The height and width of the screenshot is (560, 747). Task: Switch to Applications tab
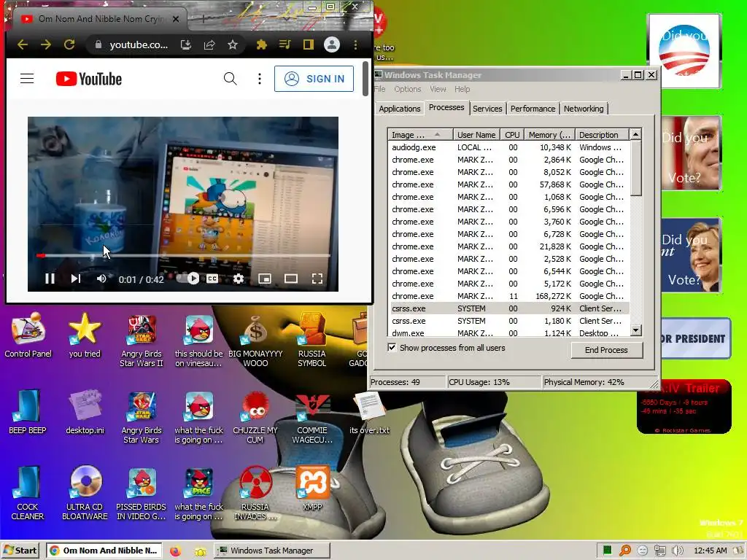399,109
